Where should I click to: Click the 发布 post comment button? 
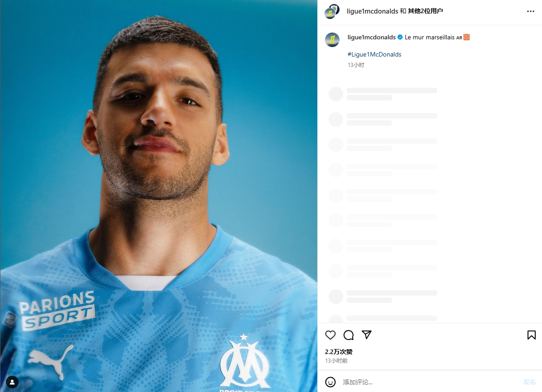tap(529, 382)
